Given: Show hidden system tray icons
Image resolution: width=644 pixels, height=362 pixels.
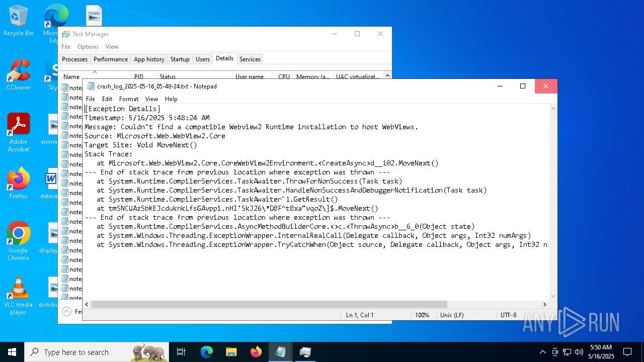Looking at the screenshot, I should tap(542, 352).
